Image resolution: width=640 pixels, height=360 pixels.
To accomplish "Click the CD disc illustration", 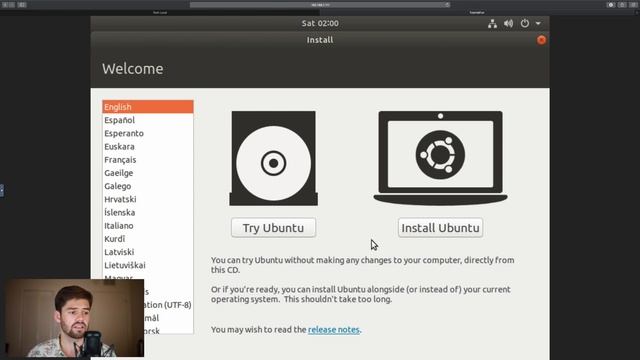I will pos(273,158).
